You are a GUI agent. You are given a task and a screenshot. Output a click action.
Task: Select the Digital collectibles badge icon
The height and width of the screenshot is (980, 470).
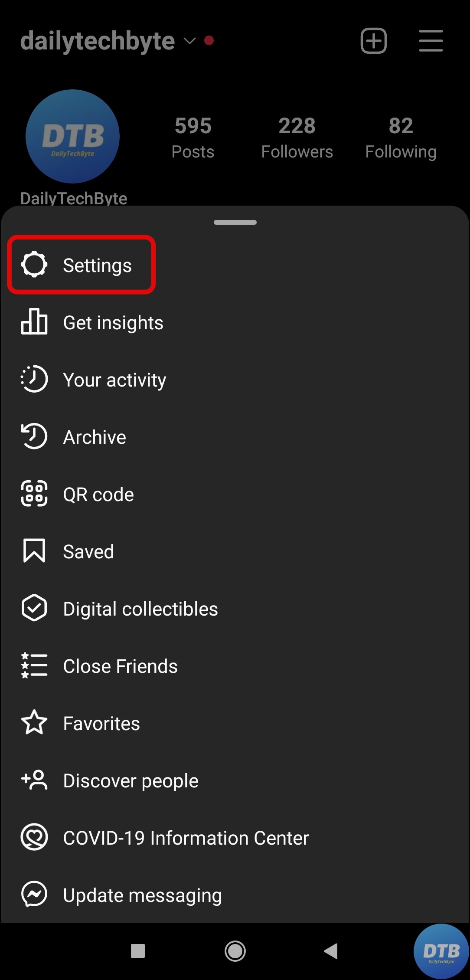click(x=34, y=608)
